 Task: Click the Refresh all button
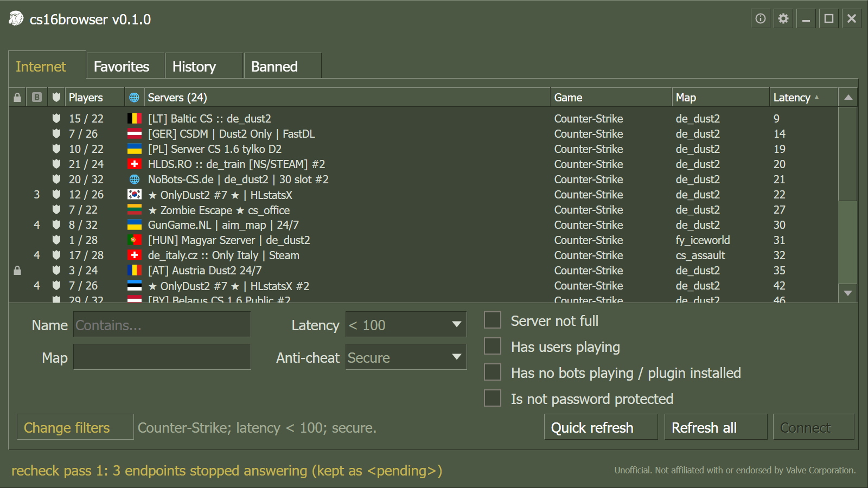(x=716, y=427)
